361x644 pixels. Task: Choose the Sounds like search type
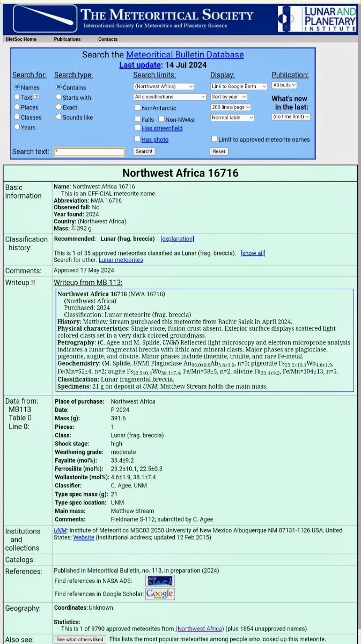58,117
